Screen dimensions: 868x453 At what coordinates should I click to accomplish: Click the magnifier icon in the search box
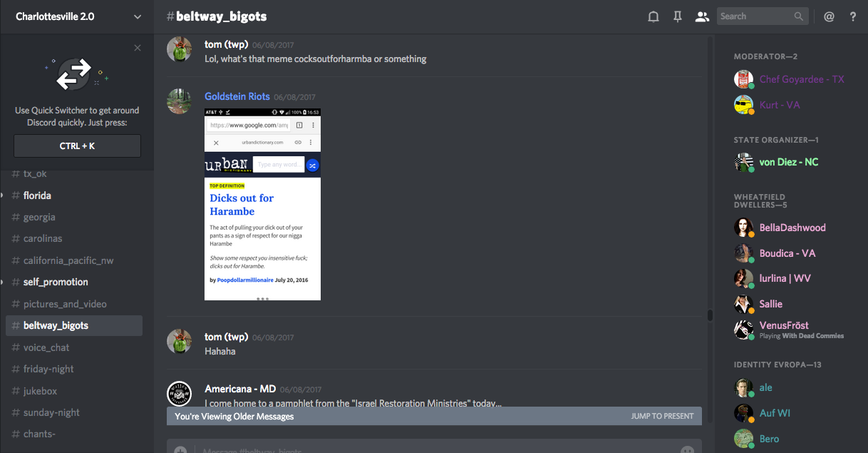(x=799, y=16)
